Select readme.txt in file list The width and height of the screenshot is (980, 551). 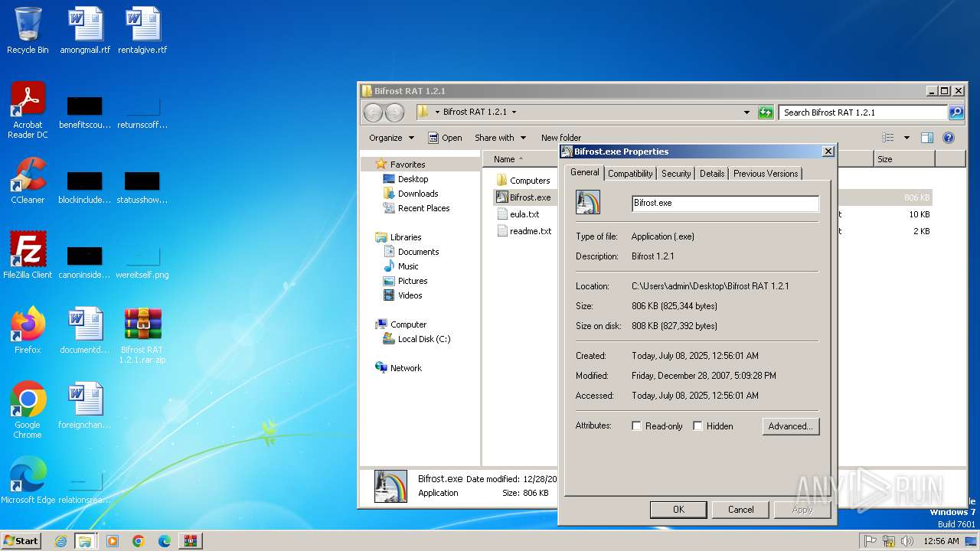coord(524,231)
